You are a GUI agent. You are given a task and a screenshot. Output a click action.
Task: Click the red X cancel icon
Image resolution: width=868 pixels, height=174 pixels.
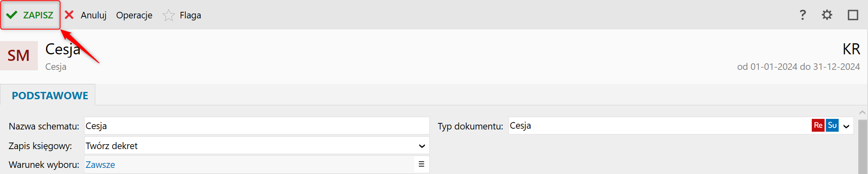69,15
